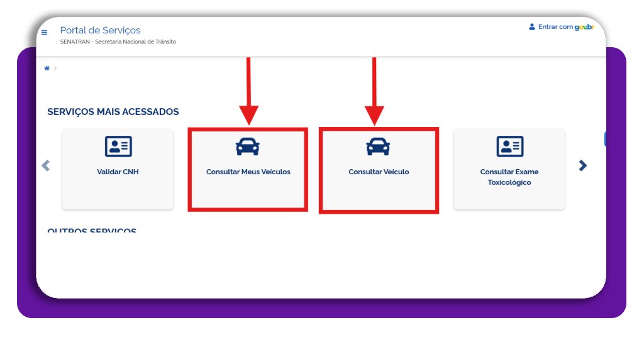The image size is (644, 337).
Task: Show more services with the right carousel arrow
Action: pos(583,165)
